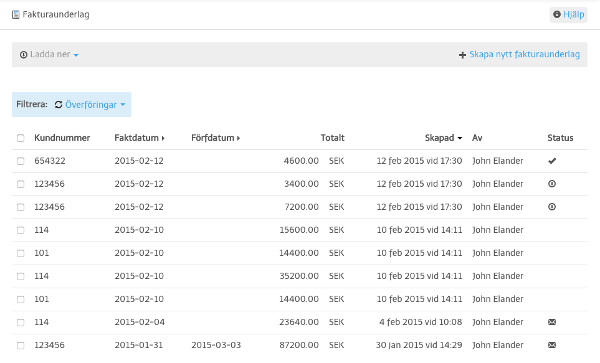Click the info icon in the Hjälp button
Image resolution: width=600 pixels, height=363 pixels.
click(x=557, y=15)
